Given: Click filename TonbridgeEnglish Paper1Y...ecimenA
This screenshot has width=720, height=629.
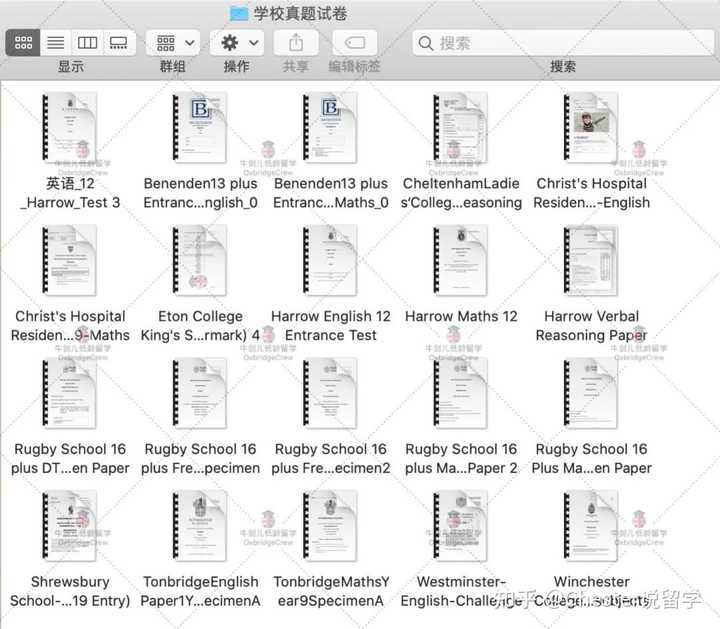Looking at the screenshot, I should coord(200,591).
